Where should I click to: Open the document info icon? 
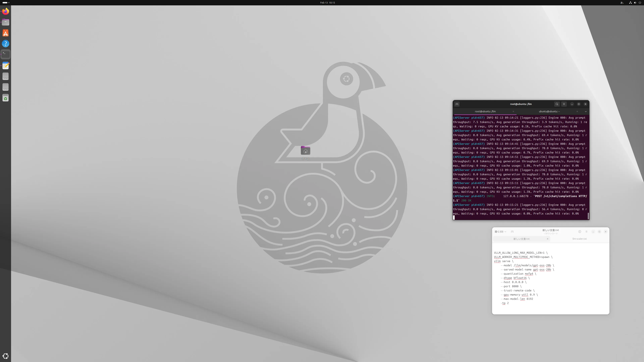(x=579, y=232)
